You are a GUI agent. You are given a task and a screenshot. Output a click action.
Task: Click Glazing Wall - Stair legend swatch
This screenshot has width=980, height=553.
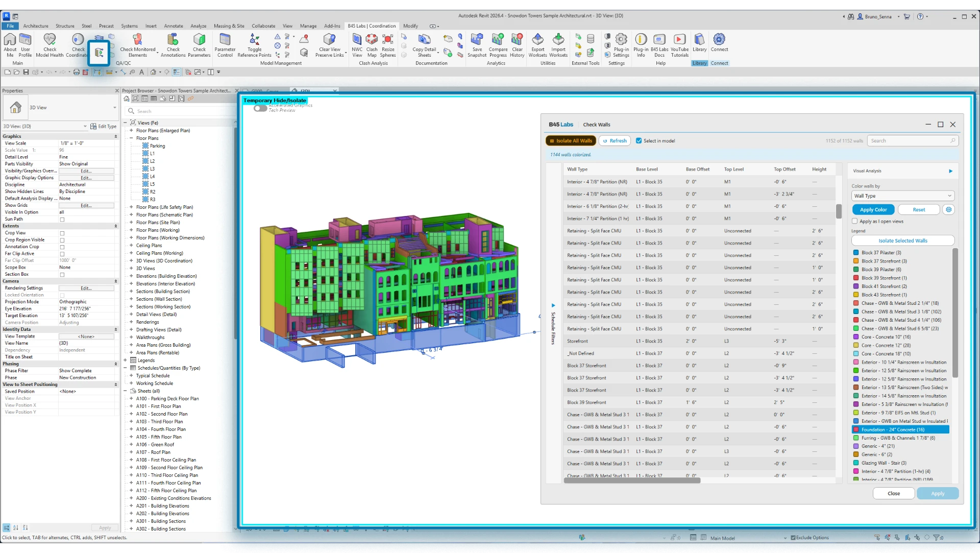tap(856, 463)
